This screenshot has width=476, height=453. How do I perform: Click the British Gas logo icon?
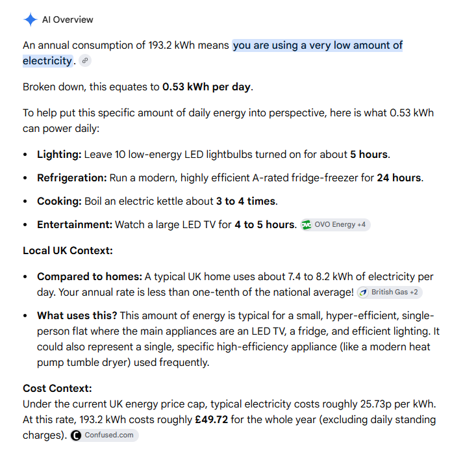[363, 292]
